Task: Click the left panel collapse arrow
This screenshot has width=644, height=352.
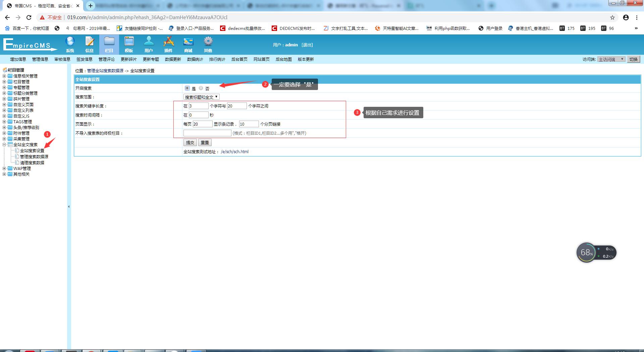Action: (69, 207)
